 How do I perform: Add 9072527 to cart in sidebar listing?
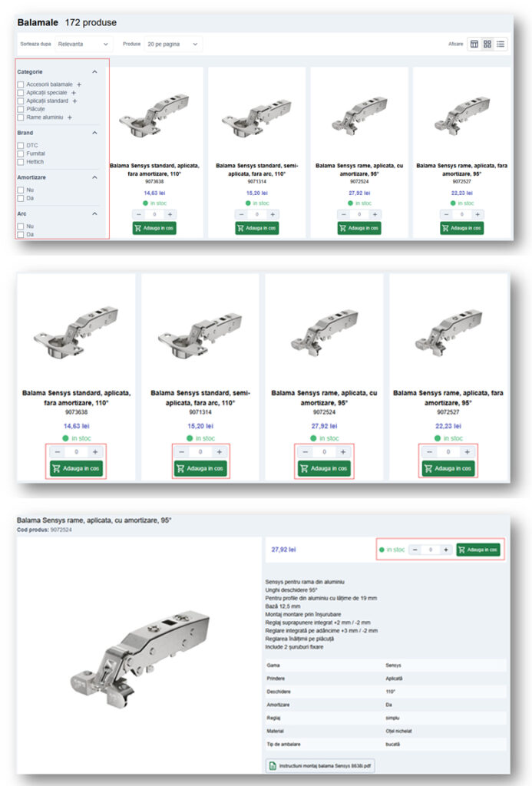pyautogui.click(x=462, y=228)
